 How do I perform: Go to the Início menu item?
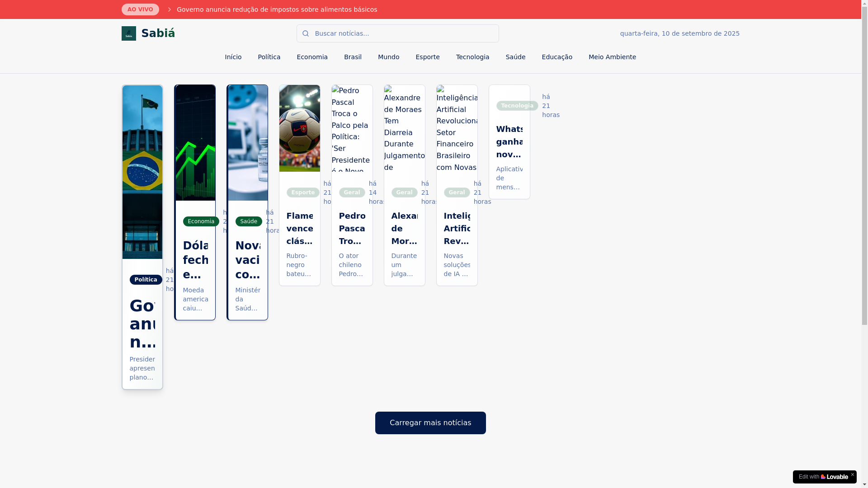[233, 57]
